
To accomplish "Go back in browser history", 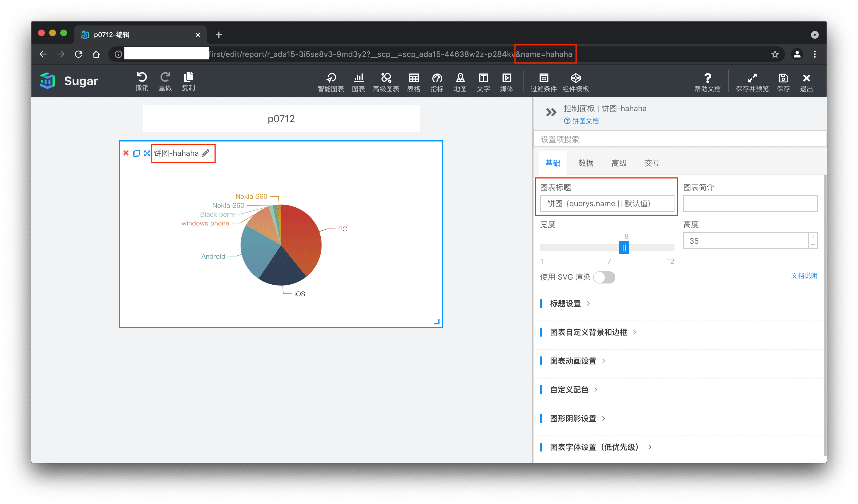I will pos(43,54).
